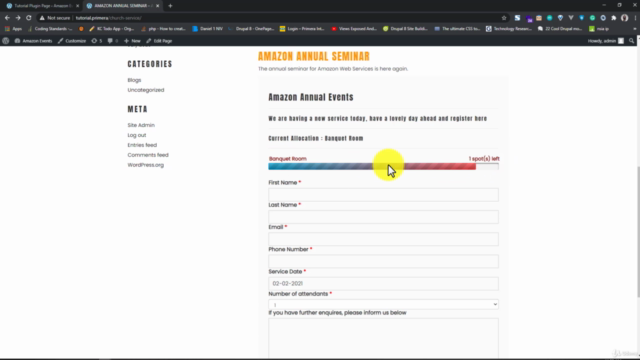Open the Technology Research bookmark
The height and width of the screenshot is (360, 640).
tap(509, 29)
